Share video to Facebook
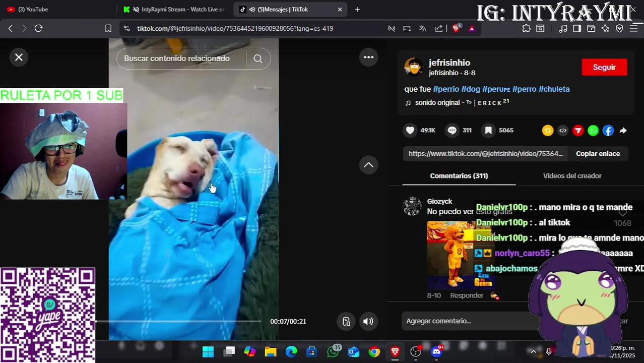Screen dimensions: 644x363 pyautogui.click(x=608, y=131)
